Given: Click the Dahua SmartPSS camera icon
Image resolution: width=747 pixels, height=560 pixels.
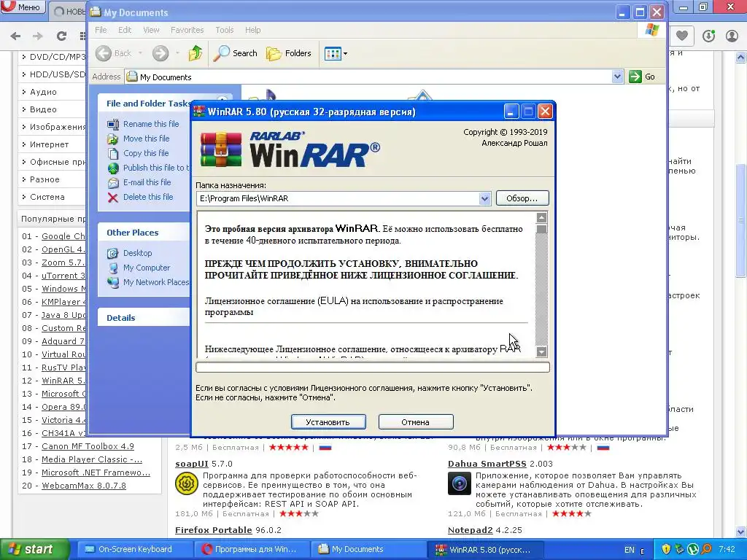Looking at the screenshot, I should point(460,484).
